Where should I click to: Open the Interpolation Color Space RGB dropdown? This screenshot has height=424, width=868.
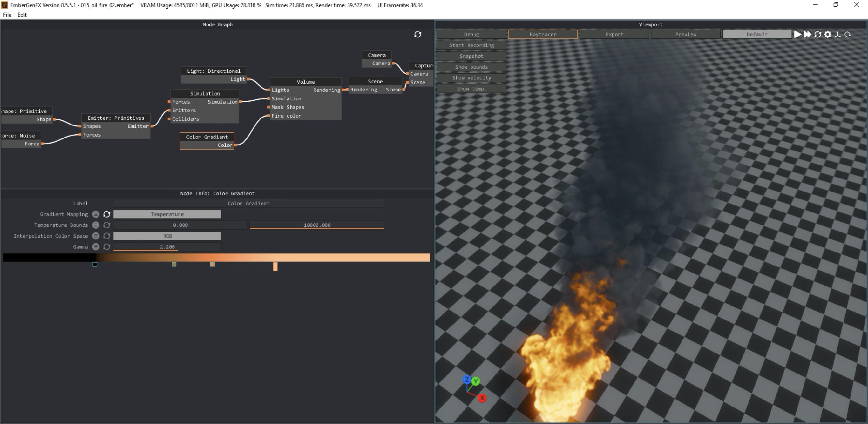tap(167, 236)
